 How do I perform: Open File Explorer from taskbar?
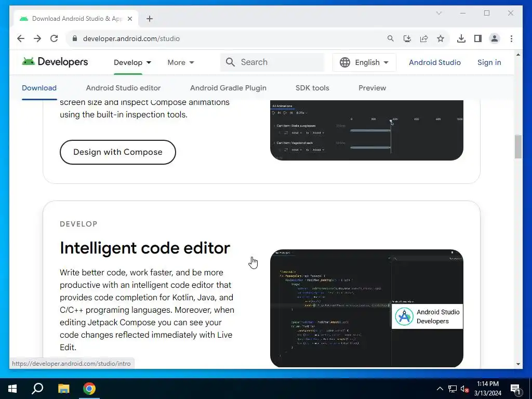click(63, 389)
